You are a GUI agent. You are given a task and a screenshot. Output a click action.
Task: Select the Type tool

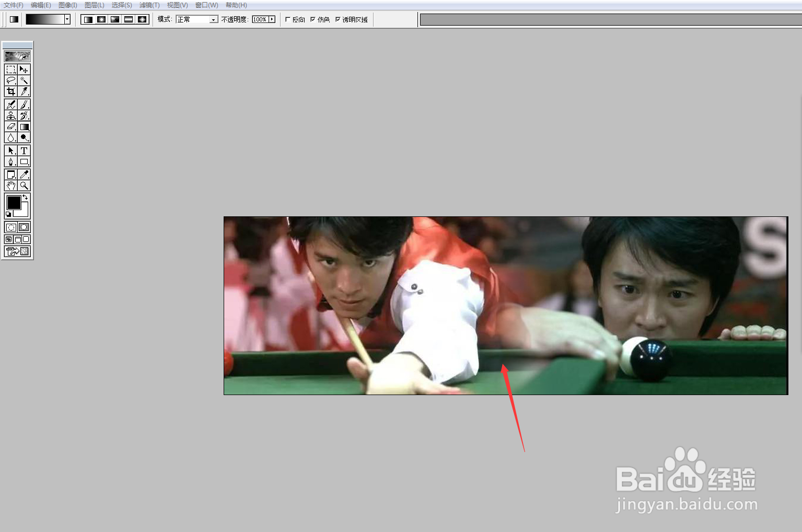coord(24,151)
